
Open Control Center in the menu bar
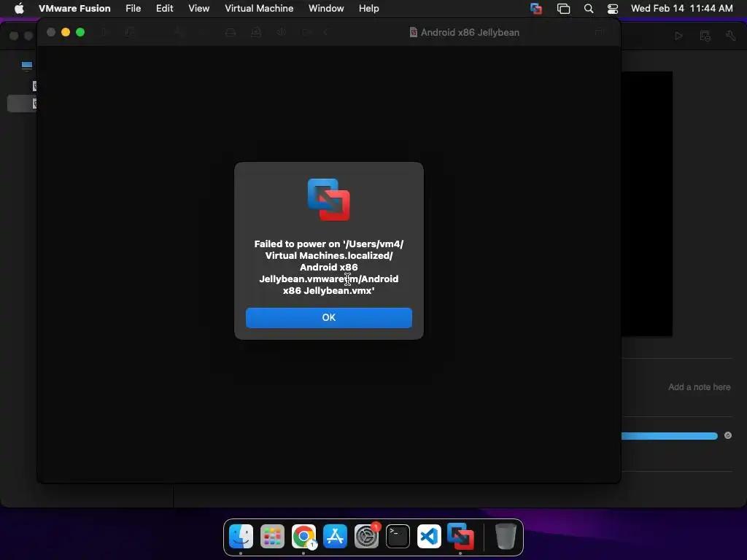click(x=613, y=9)
